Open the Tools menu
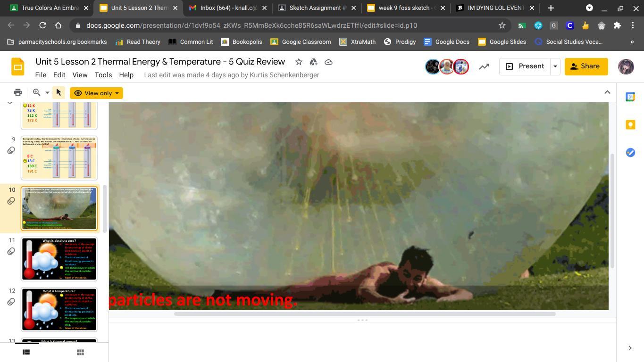644x362 pixels. coord(103,75)
